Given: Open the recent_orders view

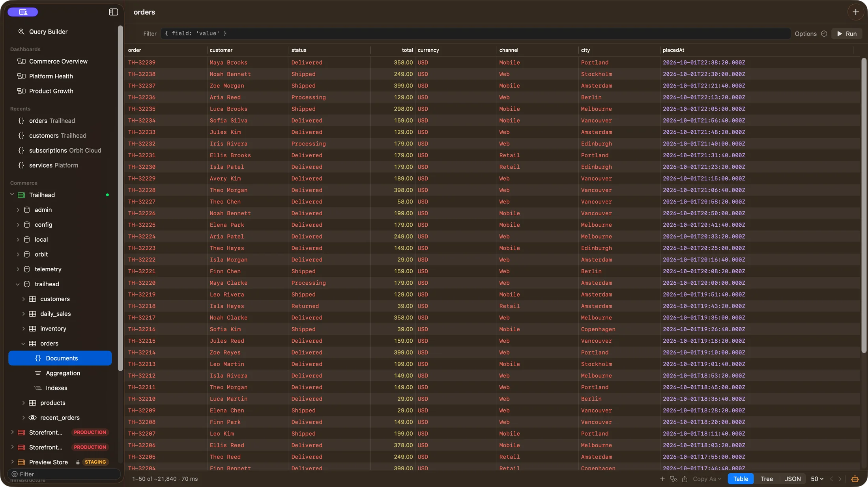Looking at the screenshot, I should point(60,418).
